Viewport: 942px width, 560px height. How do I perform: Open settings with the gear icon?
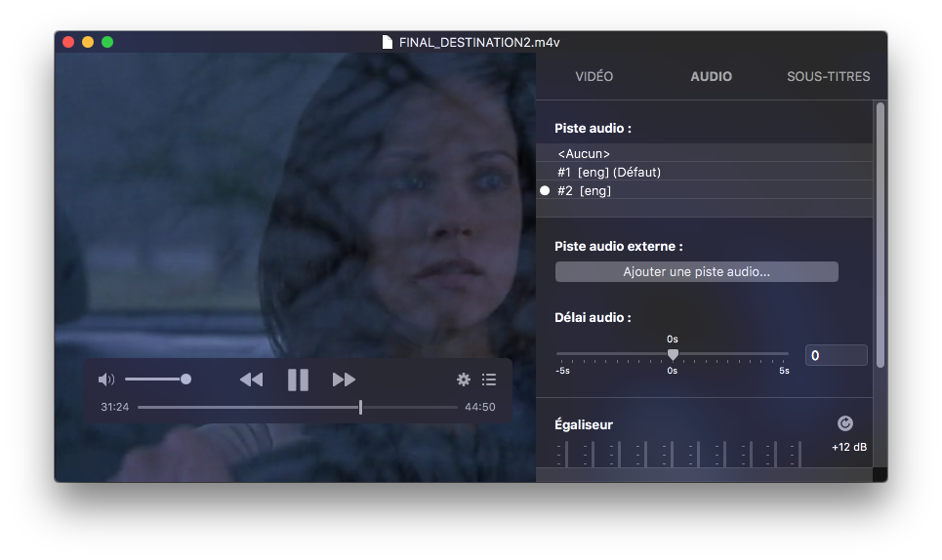[463, 380]
